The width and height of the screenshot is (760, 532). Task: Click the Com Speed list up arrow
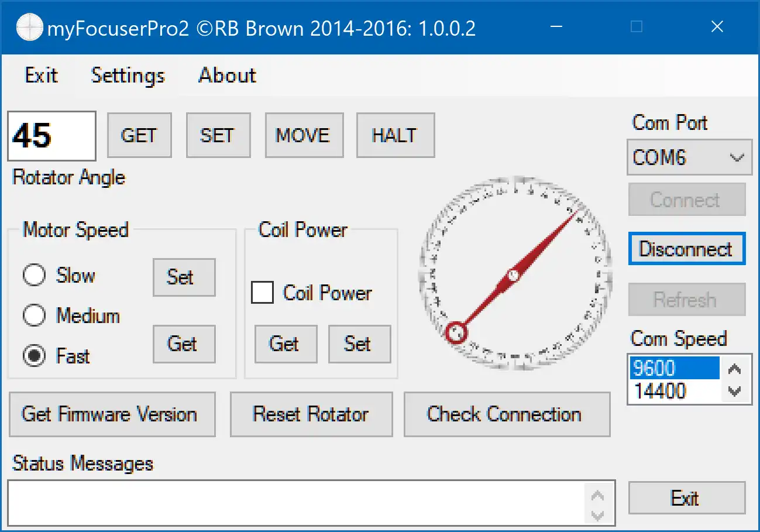[x=735, y=369]
